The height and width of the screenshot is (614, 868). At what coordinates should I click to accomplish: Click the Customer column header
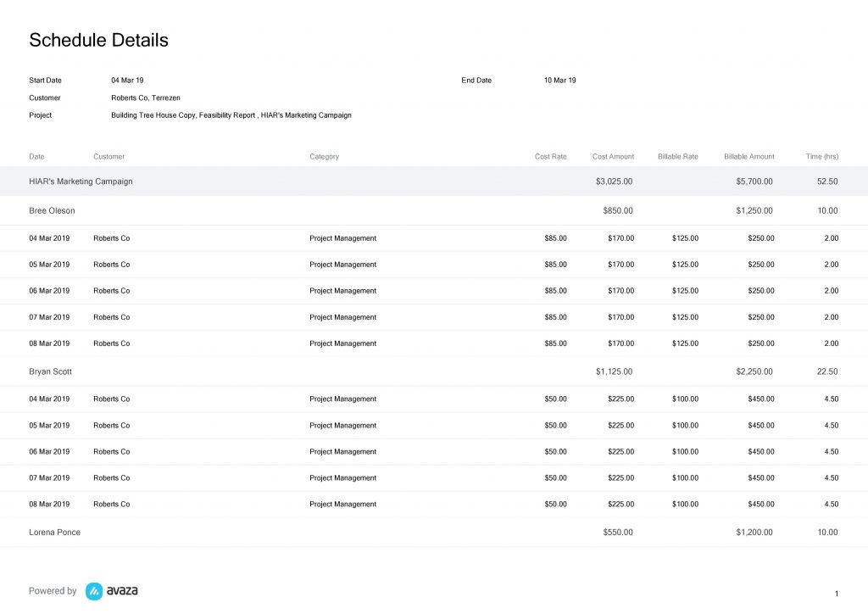click(108, 156)
